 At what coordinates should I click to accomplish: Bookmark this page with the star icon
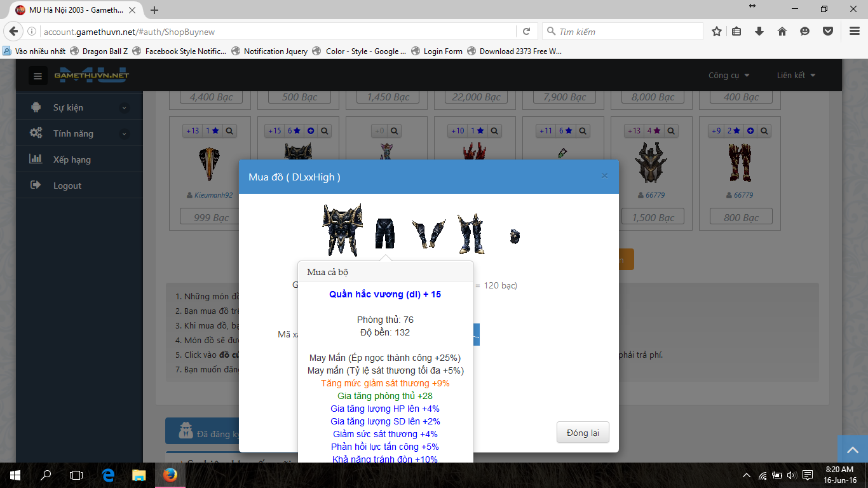tap(717, 31)
